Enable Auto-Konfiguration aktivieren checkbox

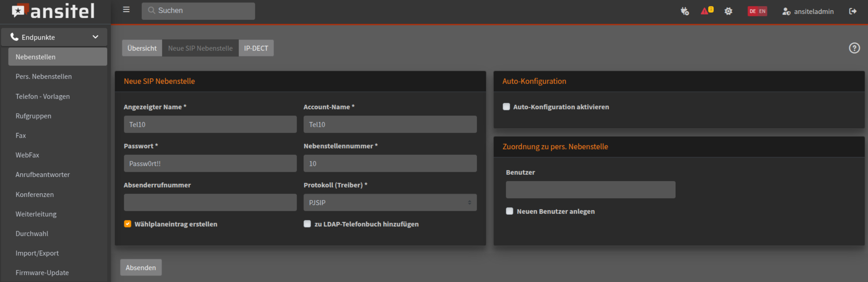[506, 106]
